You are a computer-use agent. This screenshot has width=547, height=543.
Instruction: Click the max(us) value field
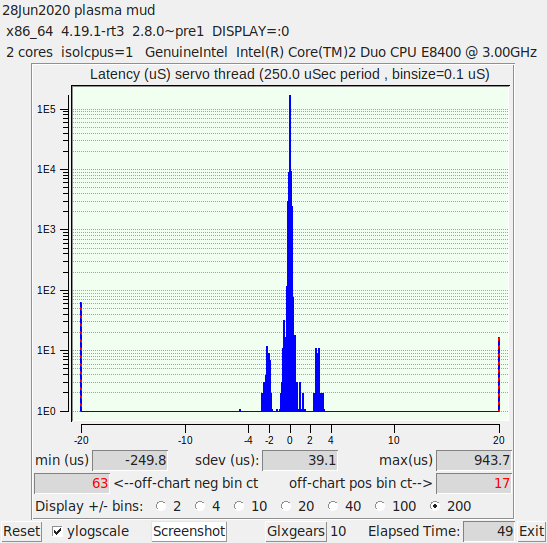474,460
